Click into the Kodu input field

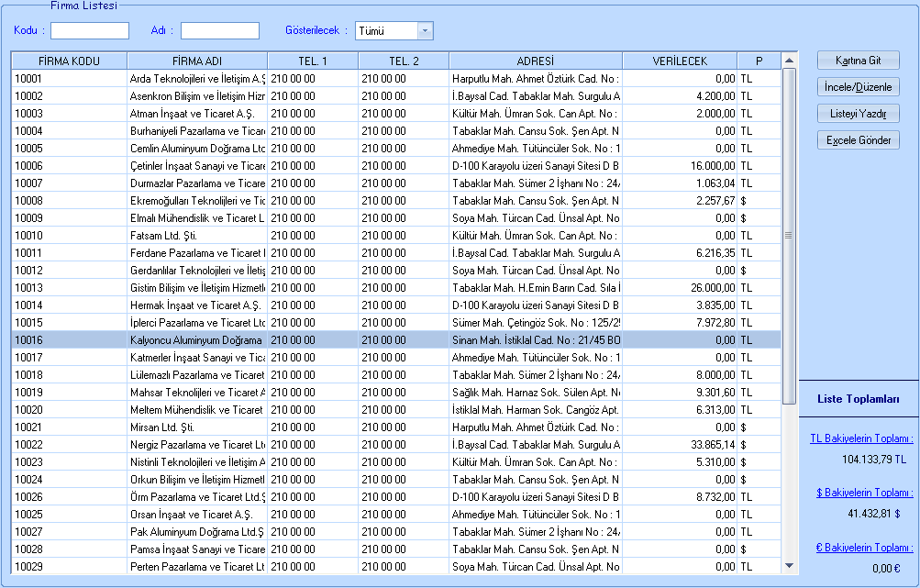tap(90, 31)
